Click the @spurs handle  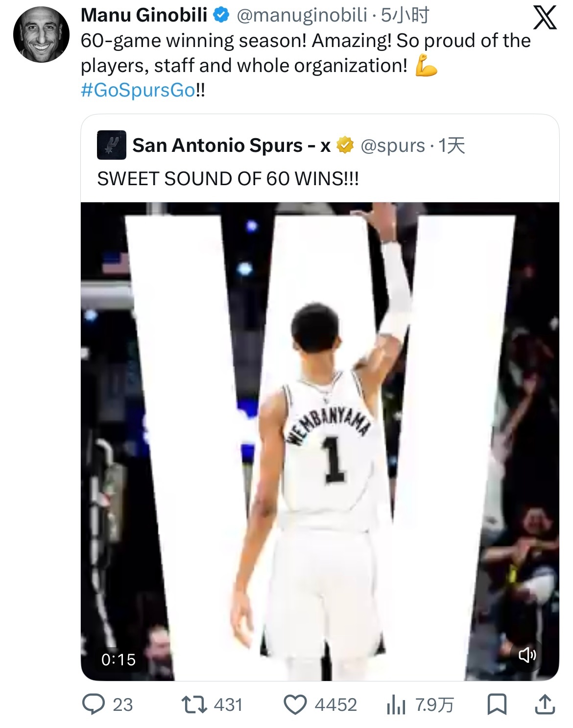tap(392, 146)
